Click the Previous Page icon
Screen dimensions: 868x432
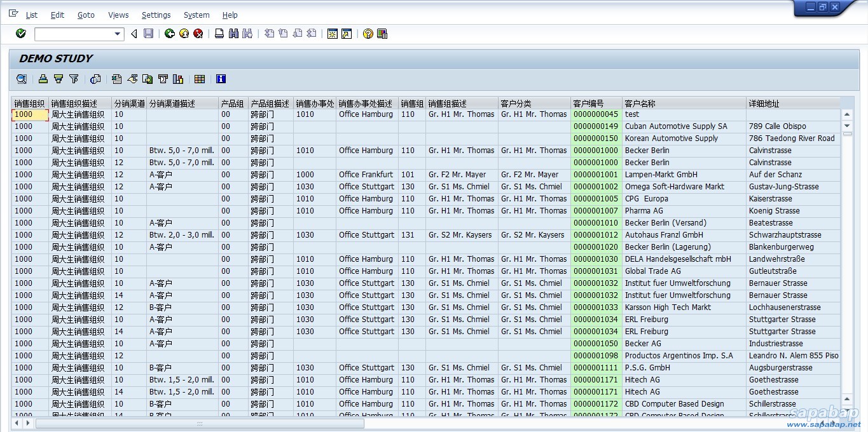click(283, 34)
